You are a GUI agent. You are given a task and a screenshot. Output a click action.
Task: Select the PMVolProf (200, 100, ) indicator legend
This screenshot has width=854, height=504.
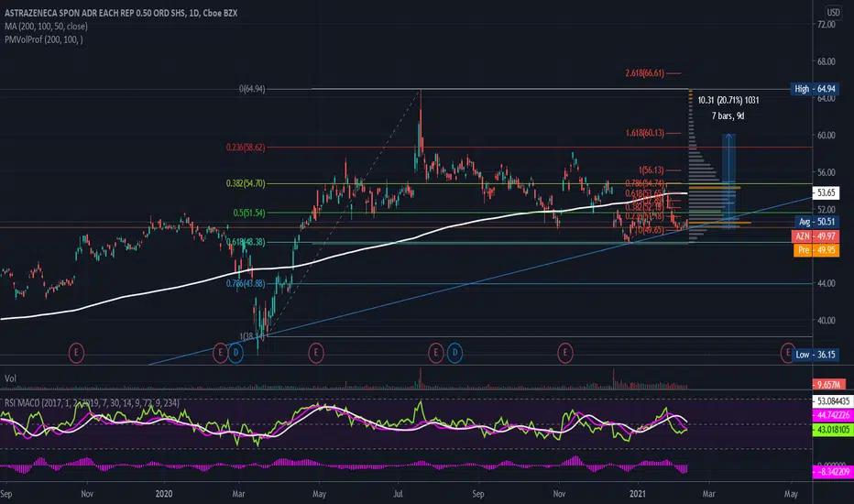coord(44,39)
